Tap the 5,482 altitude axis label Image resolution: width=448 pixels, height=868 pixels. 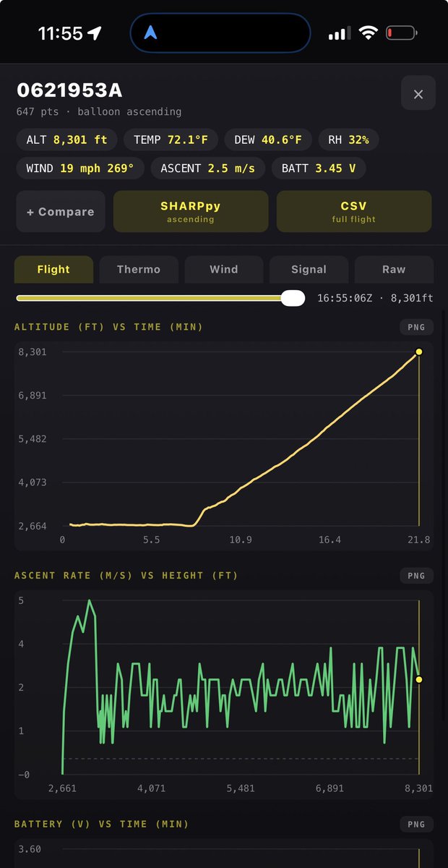(33, 439)
